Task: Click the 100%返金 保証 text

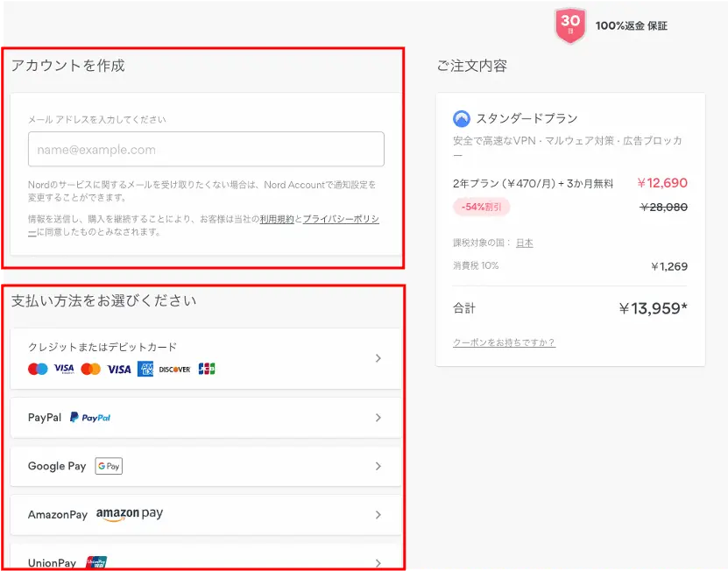Action: pos(632,26)
